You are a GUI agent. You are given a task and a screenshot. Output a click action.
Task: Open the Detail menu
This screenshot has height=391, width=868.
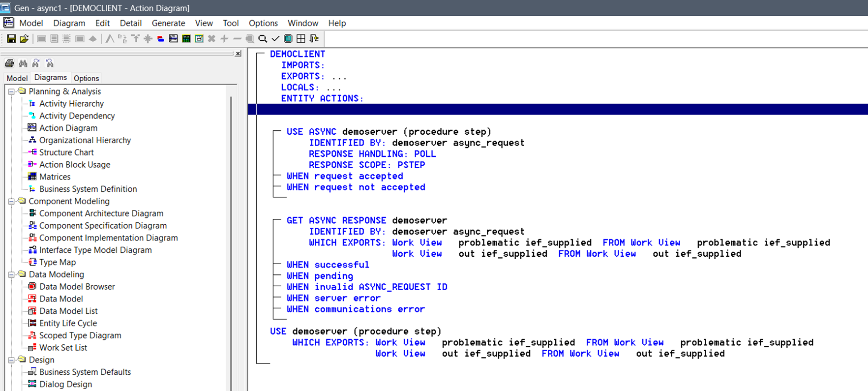click(130, 23)
